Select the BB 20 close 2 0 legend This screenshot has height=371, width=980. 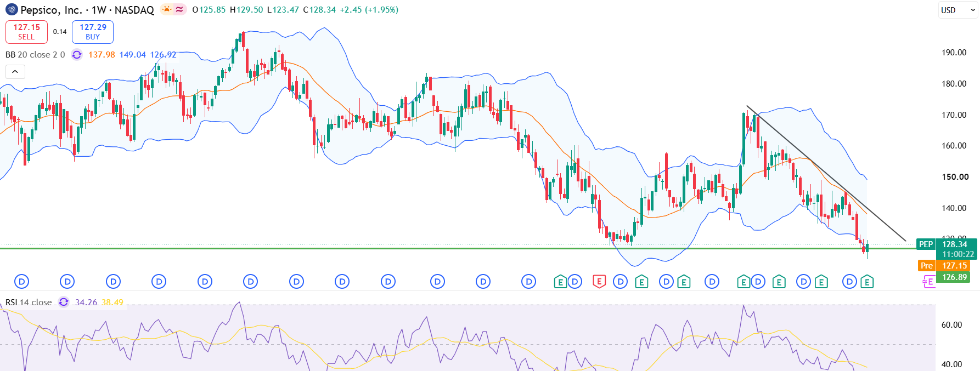(35, 55)
